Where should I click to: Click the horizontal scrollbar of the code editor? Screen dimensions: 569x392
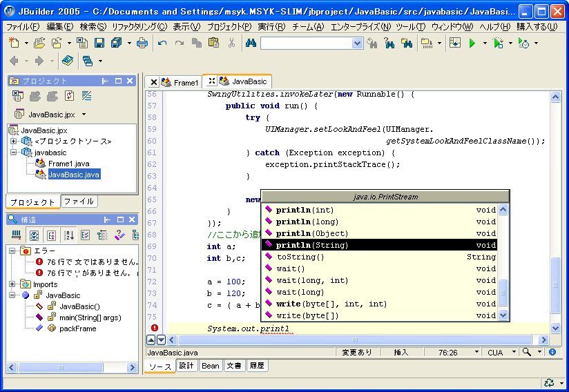pyautogui.click(x=352, y=340)
